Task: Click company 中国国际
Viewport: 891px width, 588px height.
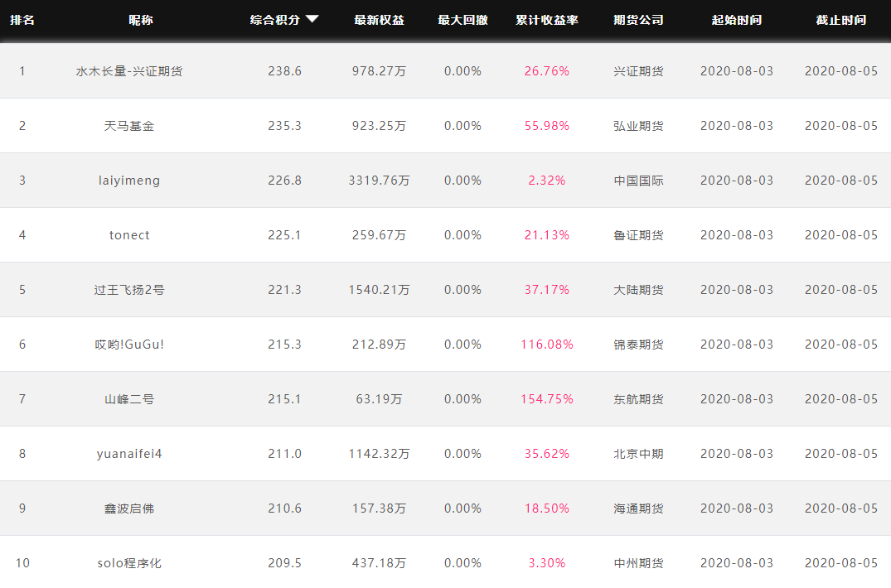Action: coord(638,181)
